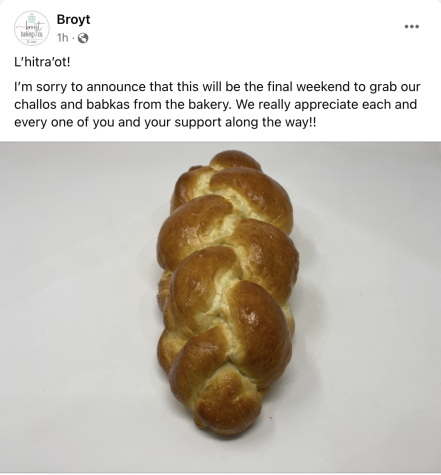Visit the Broyt page name link
Screen dimensions: 441x475
tap(73, 19)
